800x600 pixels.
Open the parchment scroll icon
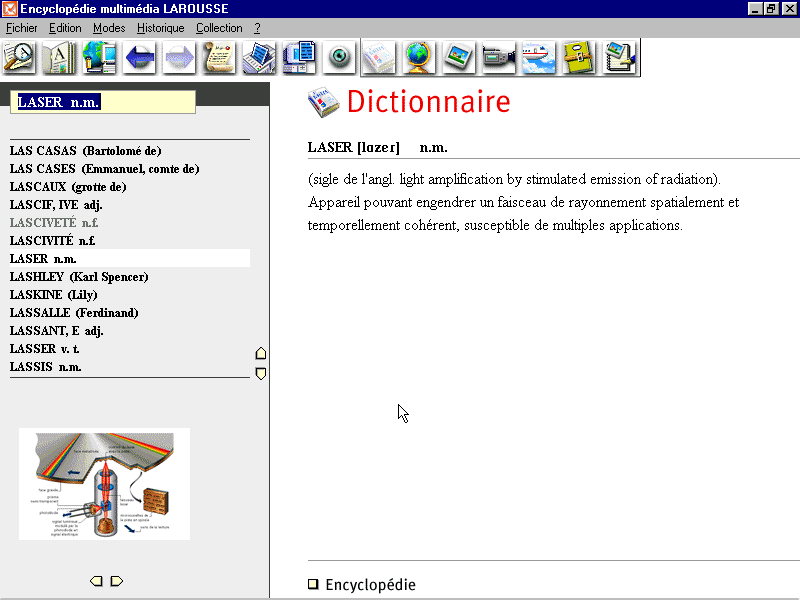pos(219,57)
